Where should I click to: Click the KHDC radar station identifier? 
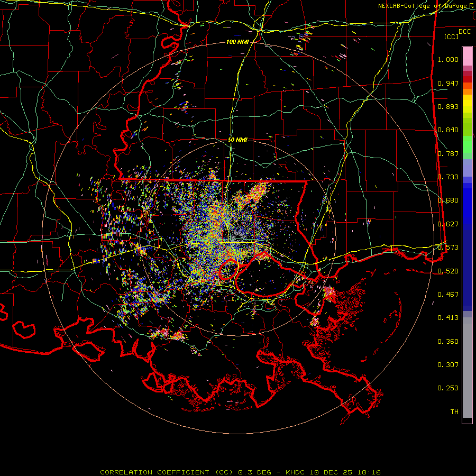(296, 472)
